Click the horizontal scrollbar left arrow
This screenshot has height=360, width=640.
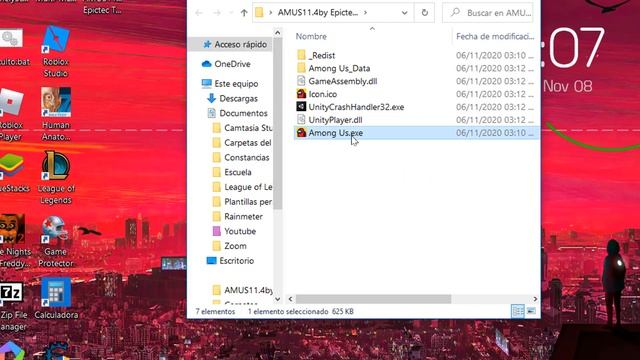click(290, 299)
